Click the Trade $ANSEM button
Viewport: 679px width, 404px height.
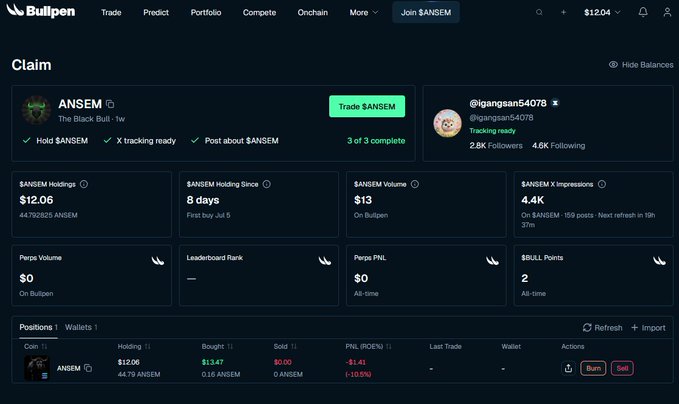pos(367,107)
